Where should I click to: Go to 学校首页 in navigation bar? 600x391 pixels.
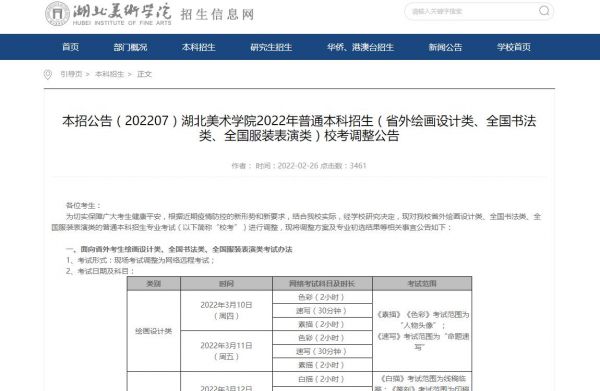(514, 47)
